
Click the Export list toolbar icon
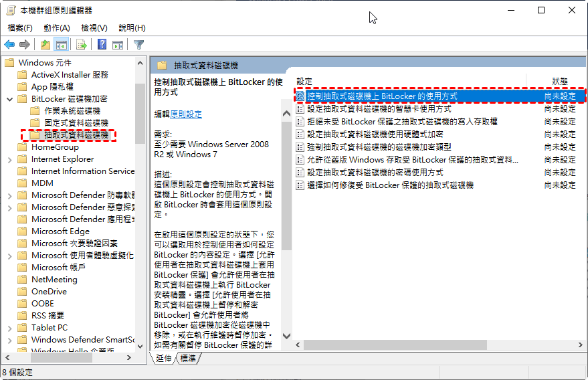coord(82,45)
